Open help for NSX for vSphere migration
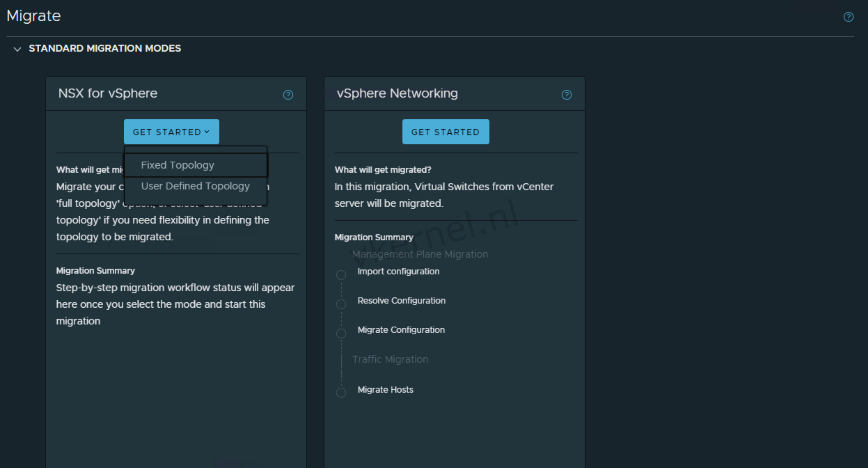Screen dimensions: 868x468 click(288, 95)
